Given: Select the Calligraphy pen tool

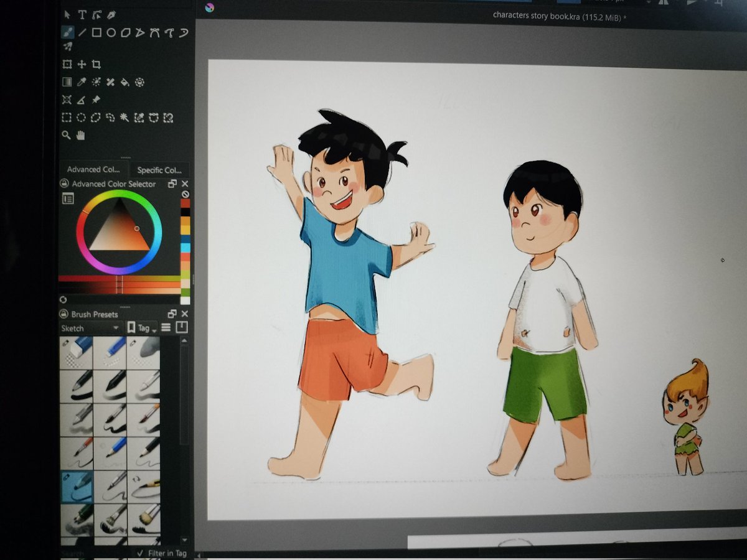Looking at the screenshot, I should point(111,14).
